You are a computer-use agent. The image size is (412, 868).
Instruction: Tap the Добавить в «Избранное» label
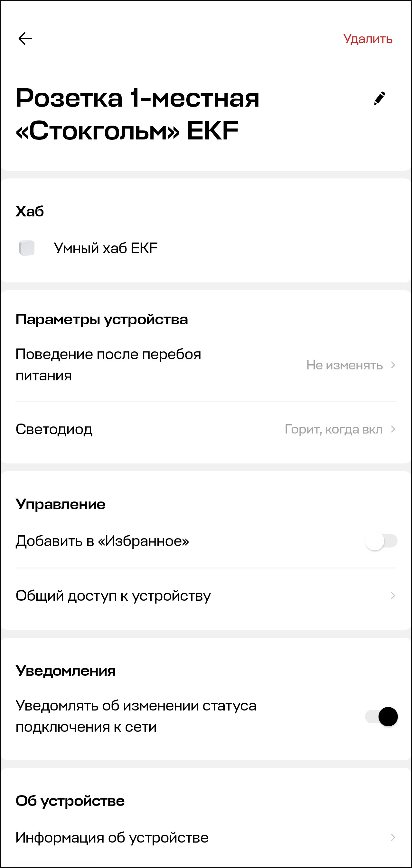[x=102, y=541]
